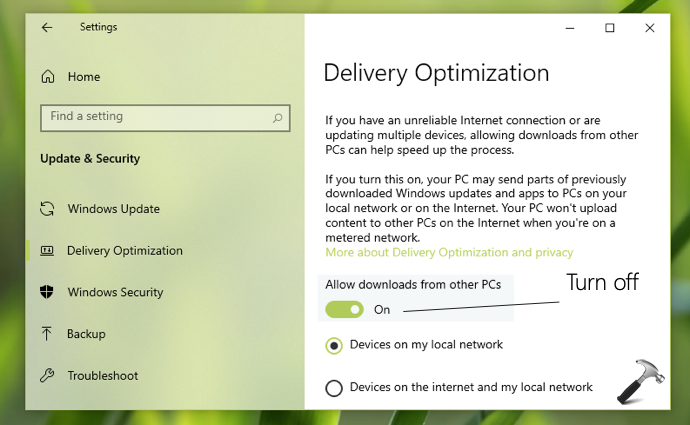Open More about Delivery Optimization and privacy
This screenshot has height=425, width=690.
tap(449, 253)
